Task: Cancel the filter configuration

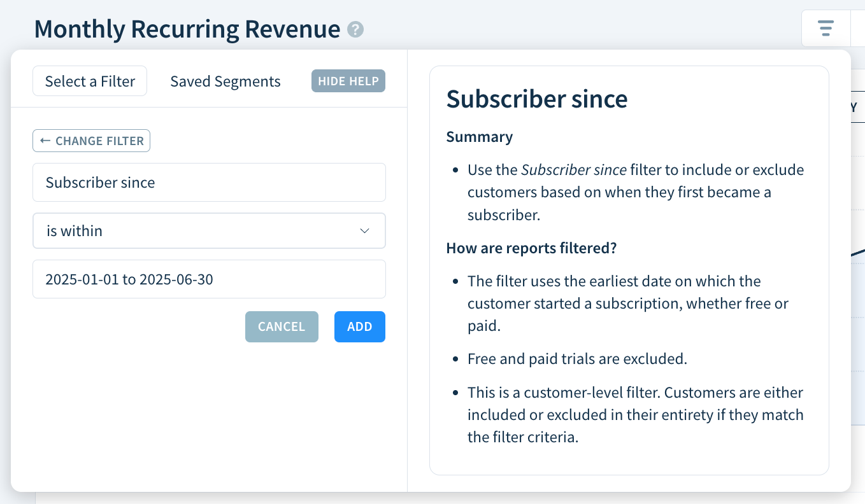Action: click(x=282, y=326)
